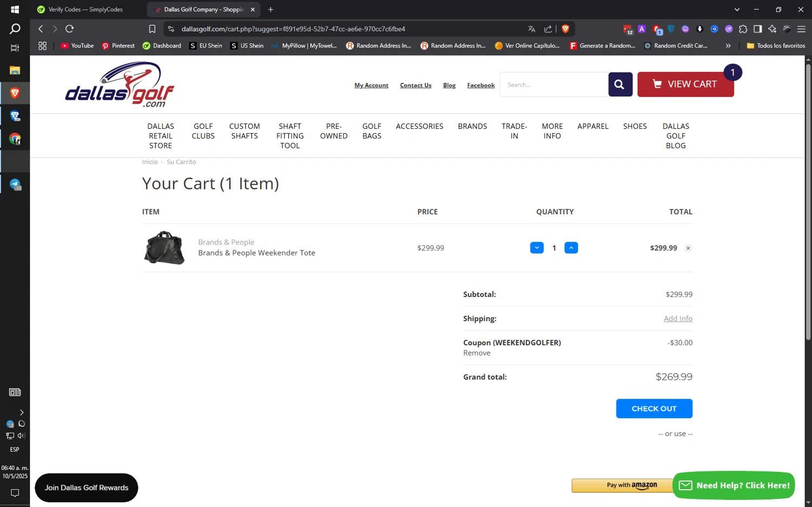Click the Inicio breadcrumb link
The height and width of the screenshot is (507, 812).
[150, 162]
